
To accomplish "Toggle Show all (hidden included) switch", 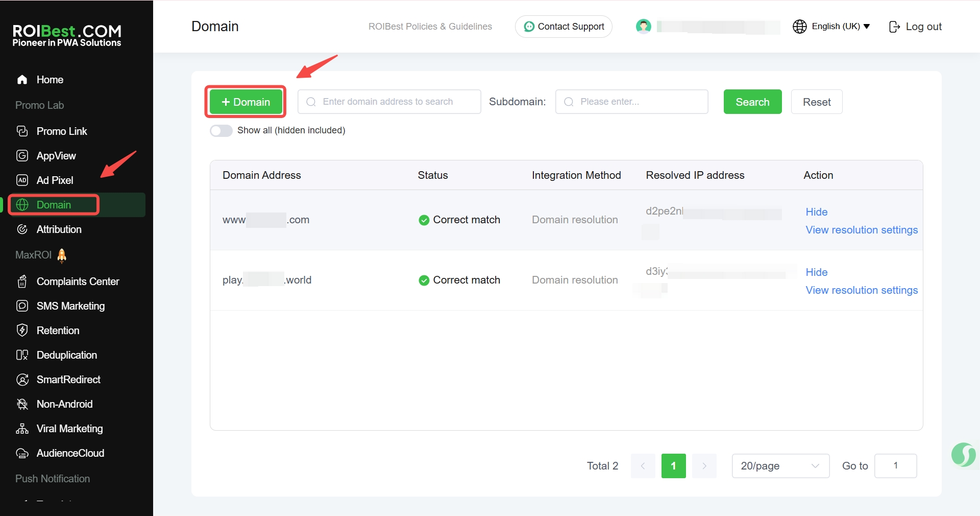I will tap(221, 131).
